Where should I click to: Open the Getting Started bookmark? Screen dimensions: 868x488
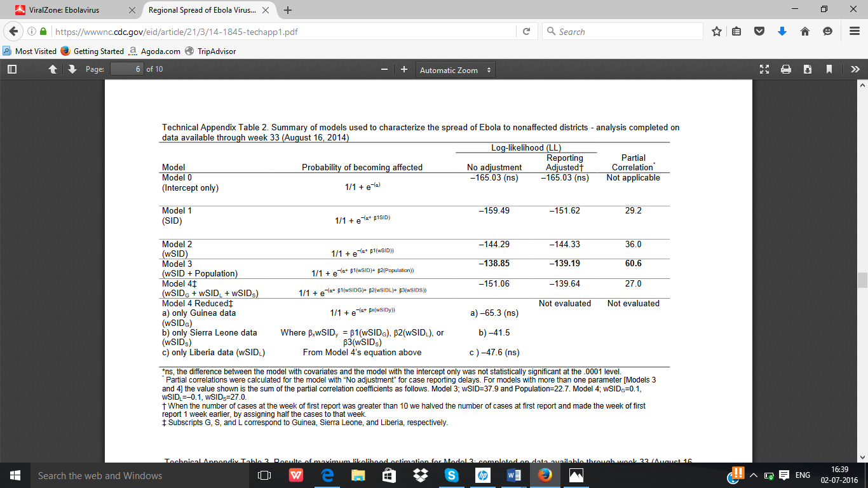coord(93,51)
